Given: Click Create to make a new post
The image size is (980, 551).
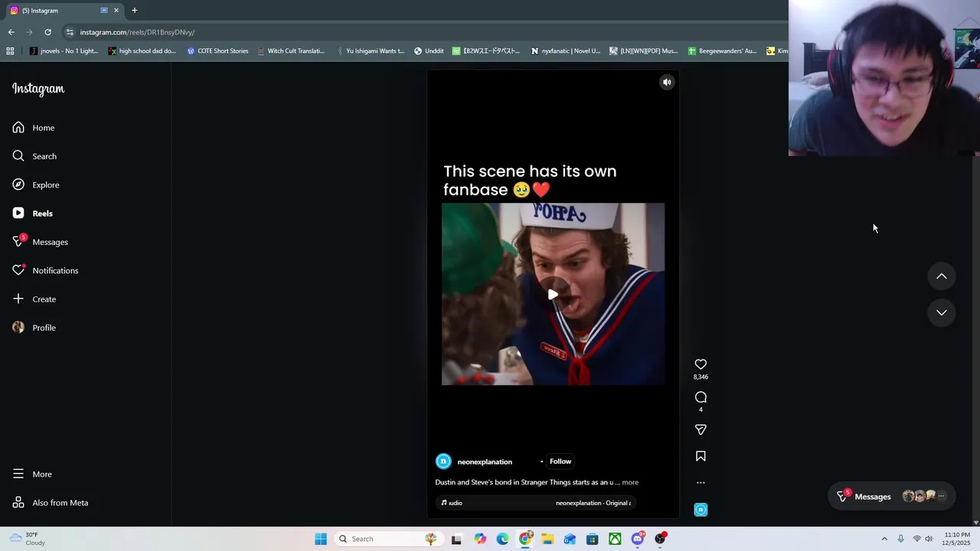Looking at the screenshot, I should pyautogui.click(x=34, y=299).
